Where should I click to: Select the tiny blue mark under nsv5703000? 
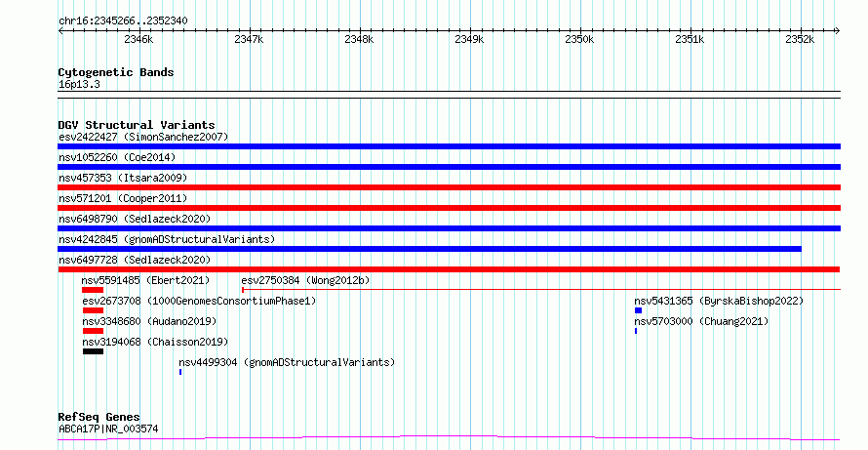[x=636, y=331]
